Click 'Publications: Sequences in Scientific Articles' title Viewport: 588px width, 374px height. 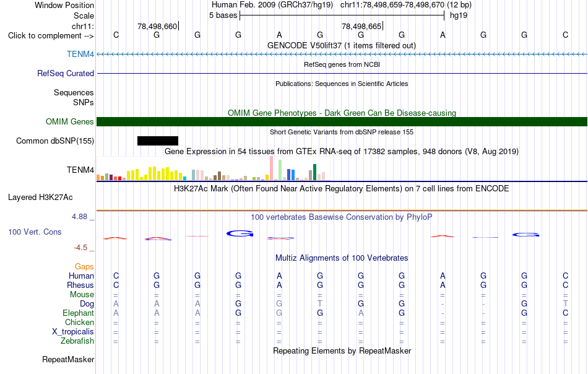coord(342,84)
